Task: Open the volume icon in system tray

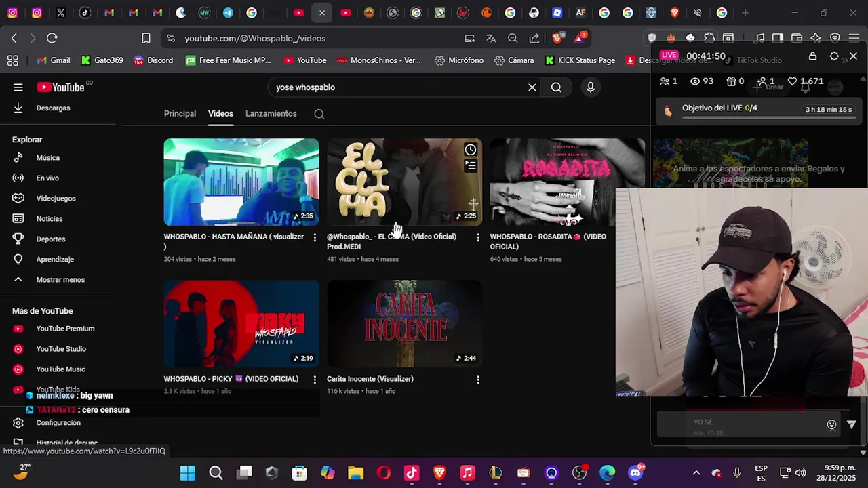Action: (x=801, y=473)
